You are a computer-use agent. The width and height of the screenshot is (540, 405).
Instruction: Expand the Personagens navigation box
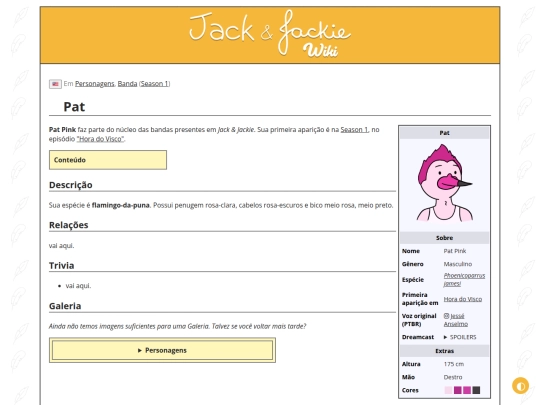point(162,350)
